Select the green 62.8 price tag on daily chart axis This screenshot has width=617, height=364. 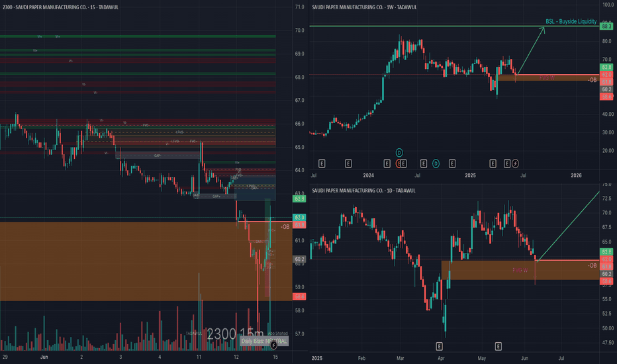pyautogui.click(x=606, y=251)
